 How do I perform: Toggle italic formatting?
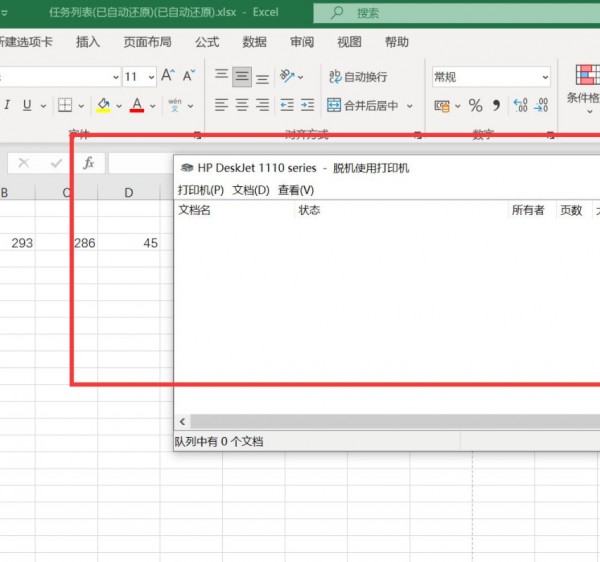pyautogui.click(x=7, y=105)
